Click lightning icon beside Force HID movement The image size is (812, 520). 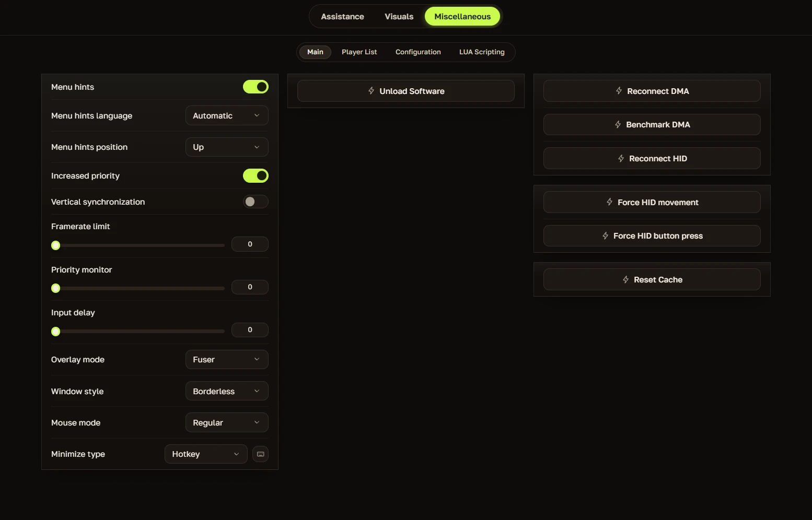[609, 202]
